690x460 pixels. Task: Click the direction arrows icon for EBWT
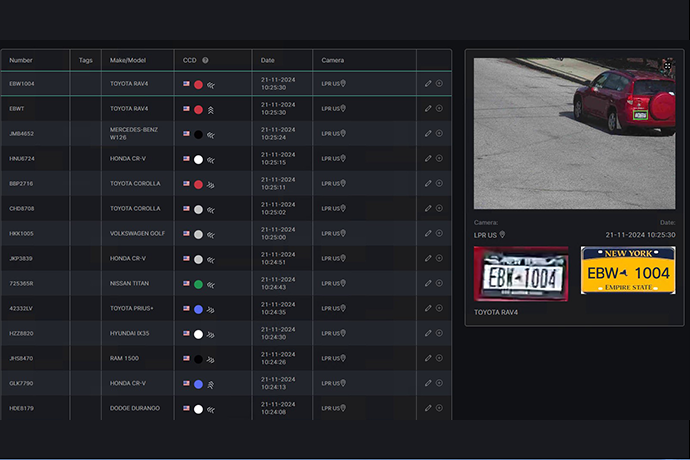coord(211,109)
